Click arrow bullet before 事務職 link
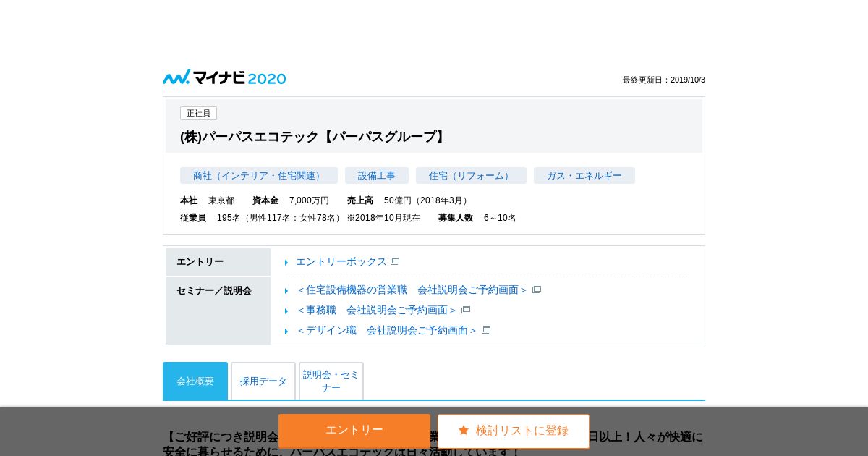 [x=286, y=311]
